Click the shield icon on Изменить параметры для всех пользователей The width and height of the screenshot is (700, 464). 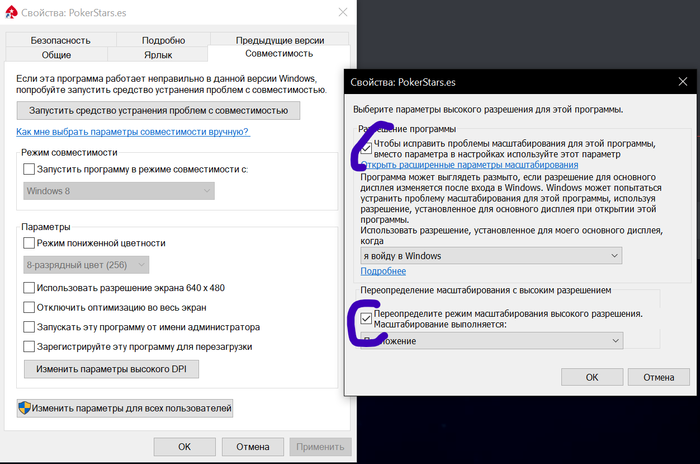(x=24, y=408)
